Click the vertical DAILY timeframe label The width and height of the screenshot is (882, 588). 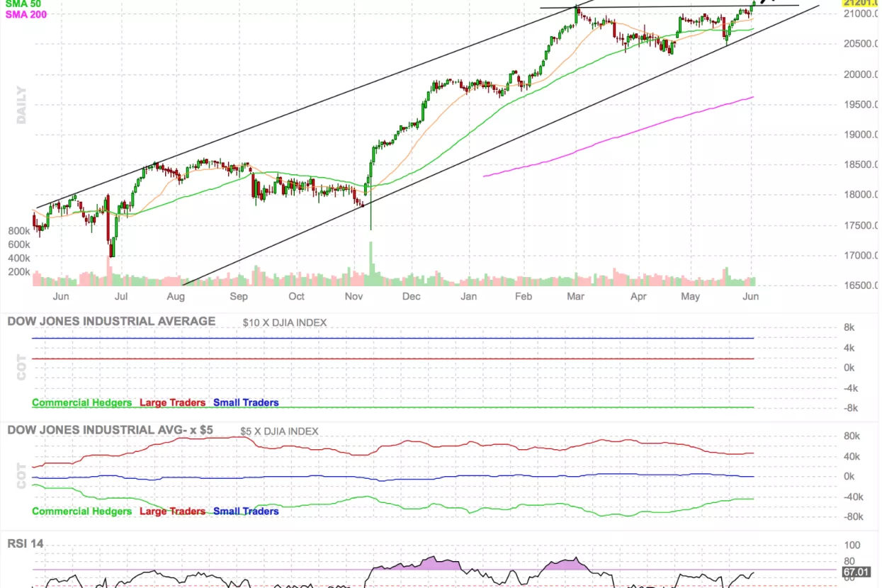tap(21, 105)
